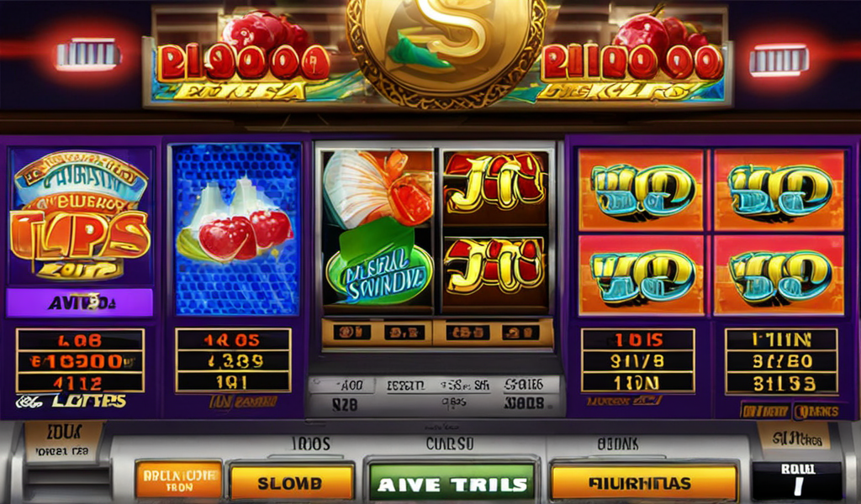Click the wide yellow FIIURHHAS button
This screenshot has width=861, height=504.
(643, 481)
